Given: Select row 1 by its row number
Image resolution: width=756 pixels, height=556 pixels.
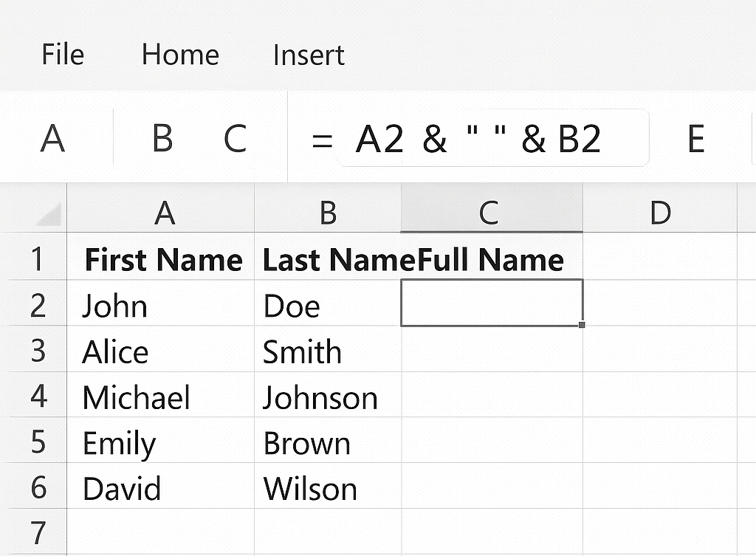Looking at the screenshot, I should pos(38,260).
